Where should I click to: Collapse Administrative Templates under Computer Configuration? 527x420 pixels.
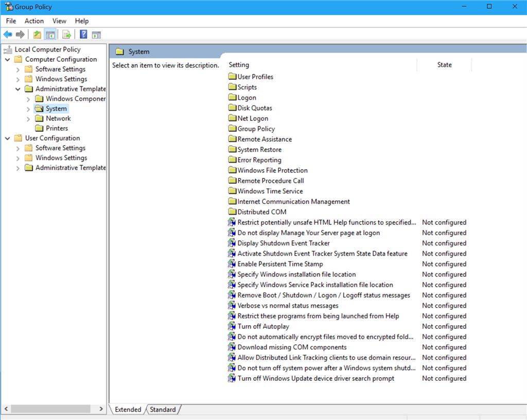click(x=18, y=89)
